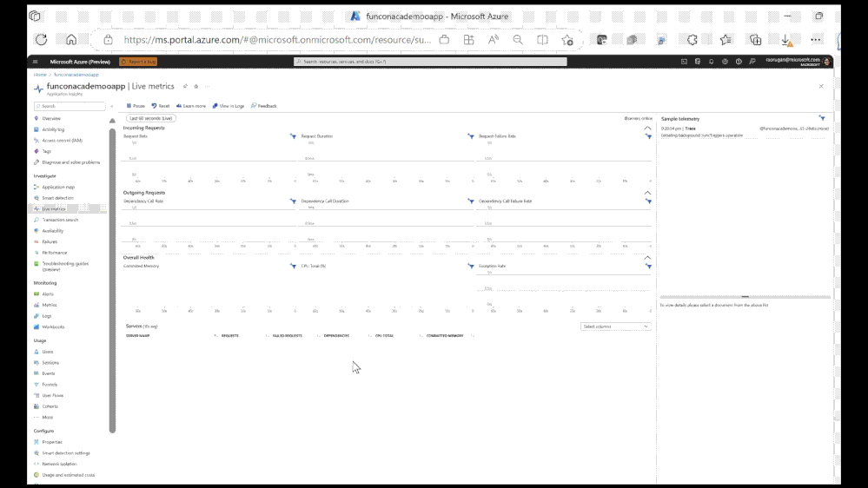Open Funnels under Usage

point(50,385)
